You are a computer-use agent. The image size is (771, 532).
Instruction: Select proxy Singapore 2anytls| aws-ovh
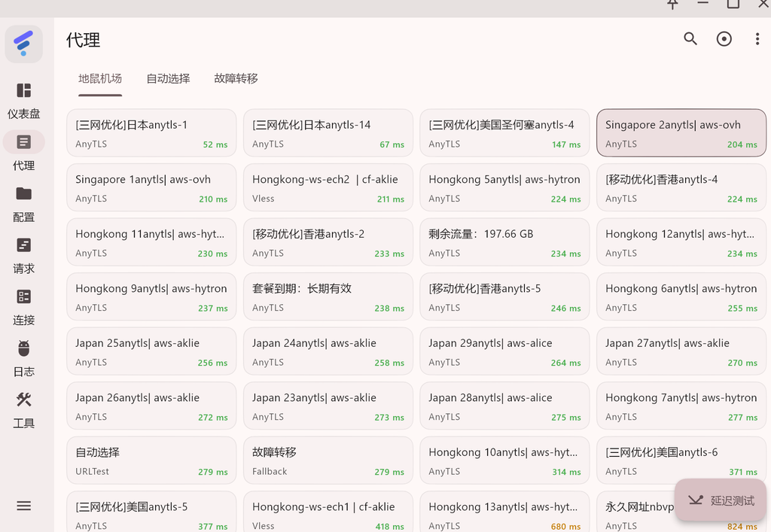pyautogui.click(x=681, y=132)
